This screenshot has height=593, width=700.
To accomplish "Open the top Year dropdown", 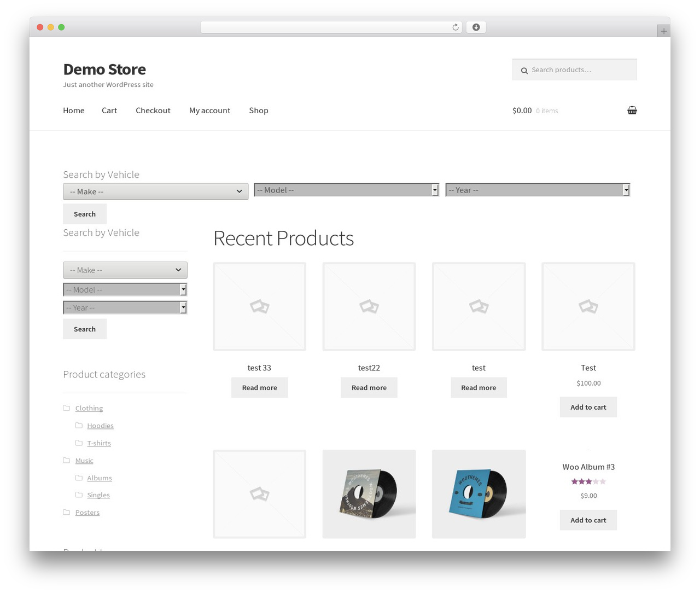I will (x=538, y=190).
